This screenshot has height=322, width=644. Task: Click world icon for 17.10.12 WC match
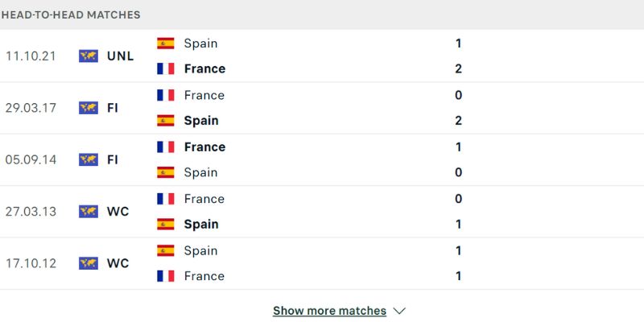pyautogui.click(x=89, y=263)
